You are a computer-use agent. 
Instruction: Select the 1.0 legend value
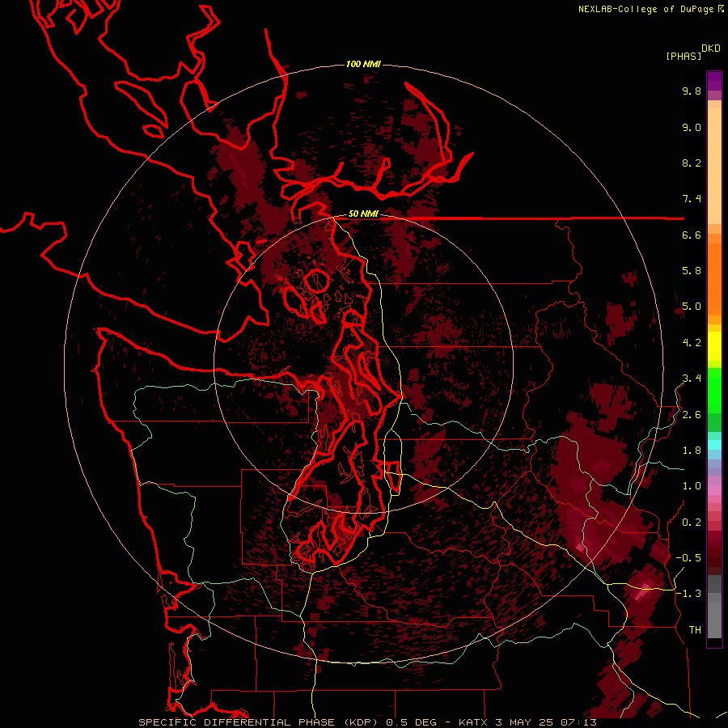coord(692,486)
